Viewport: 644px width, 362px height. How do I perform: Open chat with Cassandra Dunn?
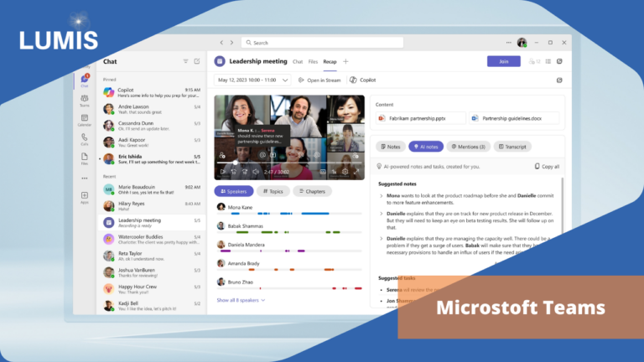152,126
